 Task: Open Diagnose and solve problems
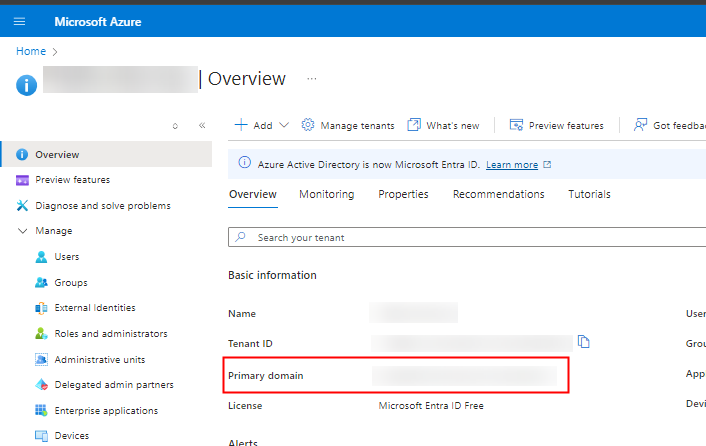tap(102, 206)
